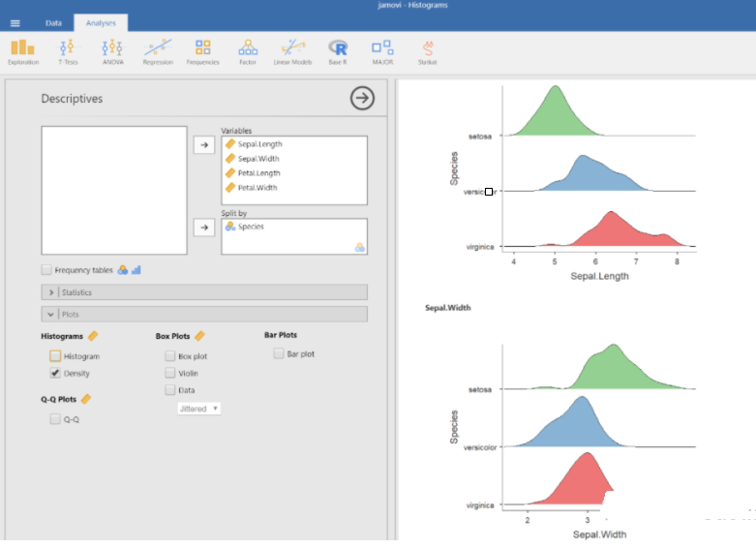Select Petal.Length in the Variables list
Screen dimensions: 756x549
pyautogui.click(x=259, y=173)
